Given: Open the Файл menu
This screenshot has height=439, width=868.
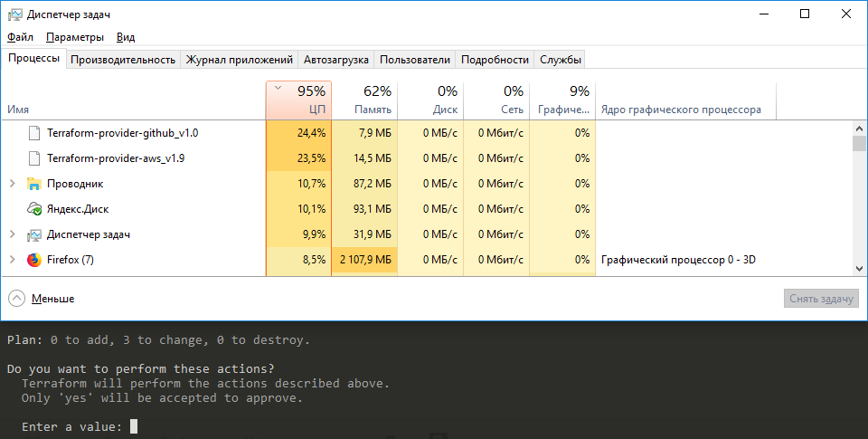Looking at the screenshot, I should point(21,37).
